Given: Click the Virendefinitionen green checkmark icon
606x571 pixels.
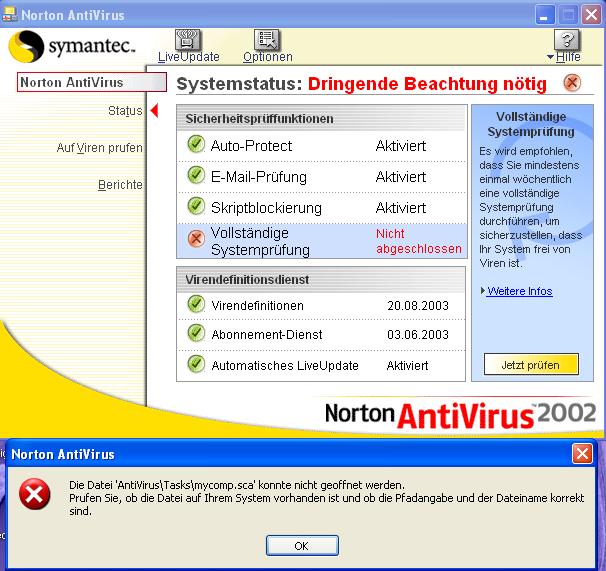Looking at the screenshot, I should (196, 304).
